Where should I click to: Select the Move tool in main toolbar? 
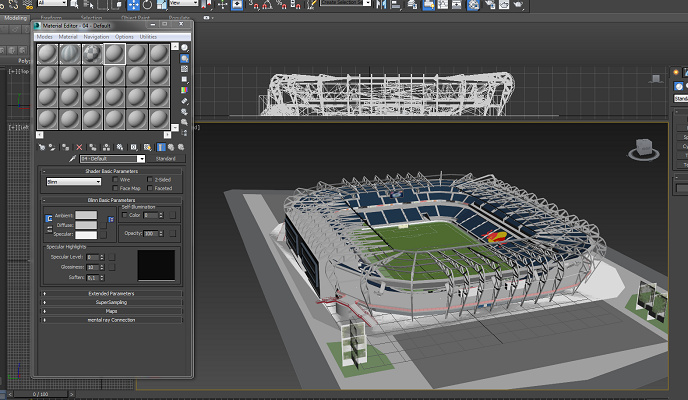[133, 5]
